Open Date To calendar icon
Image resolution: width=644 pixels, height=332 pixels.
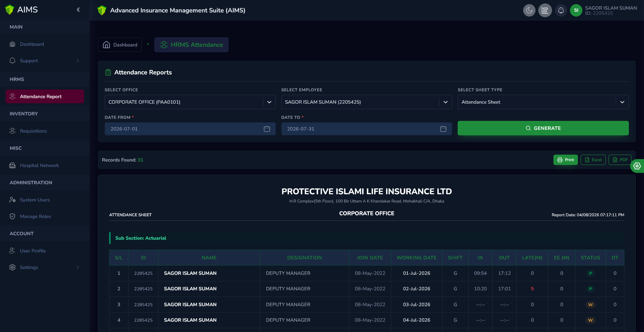[x=443, y=129]
